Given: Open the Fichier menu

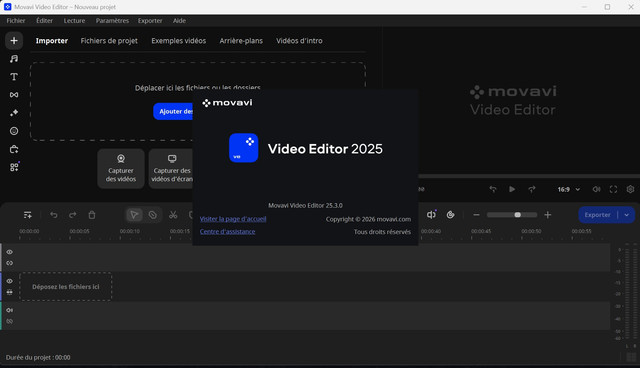Looking at the screenshot, I should pos(16,20).
